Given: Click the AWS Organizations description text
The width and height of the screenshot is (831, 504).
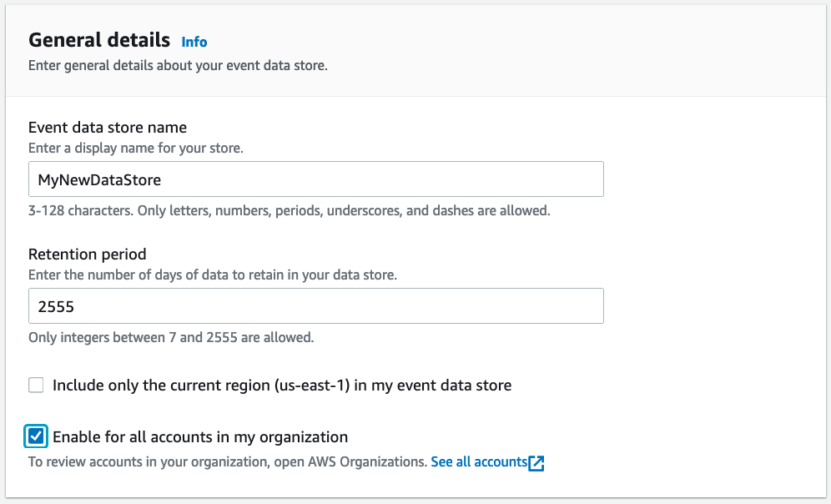Looking at the screenshot, I should point(225,461).
